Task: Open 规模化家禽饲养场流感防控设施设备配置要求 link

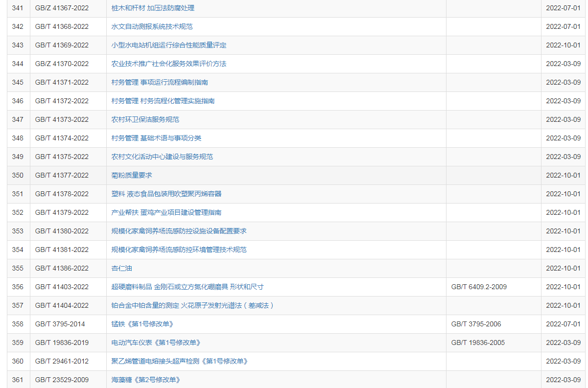Action: 179,231
